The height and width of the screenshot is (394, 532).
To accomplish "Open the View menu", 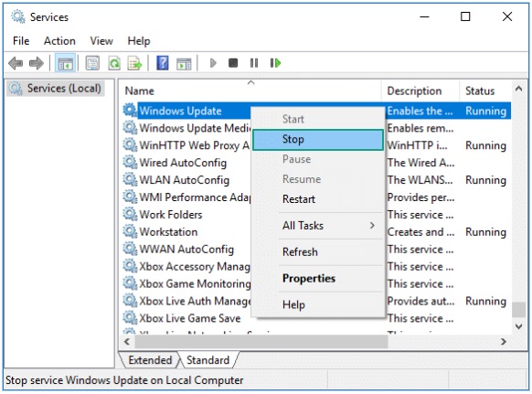I will click(101, 41).
